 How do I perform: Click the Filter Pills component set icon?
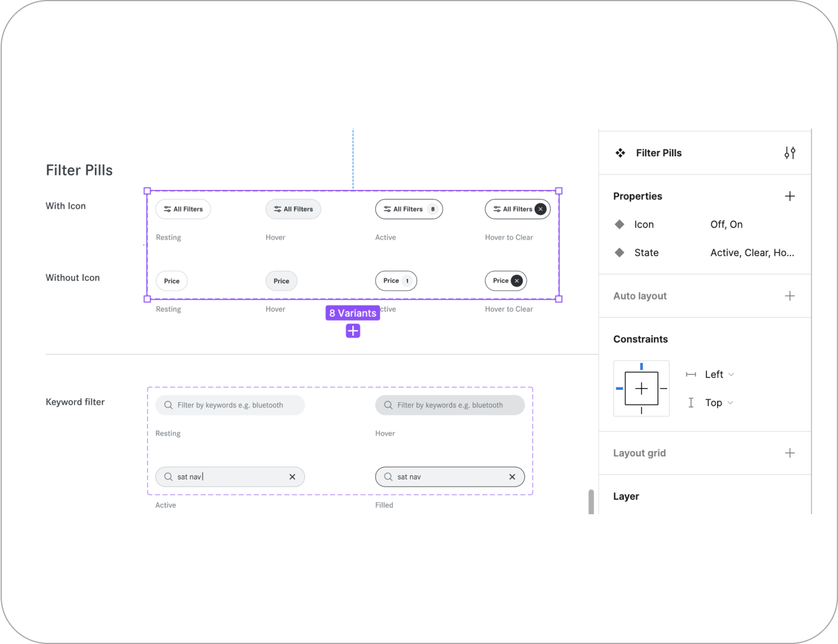tap(620, 153)
